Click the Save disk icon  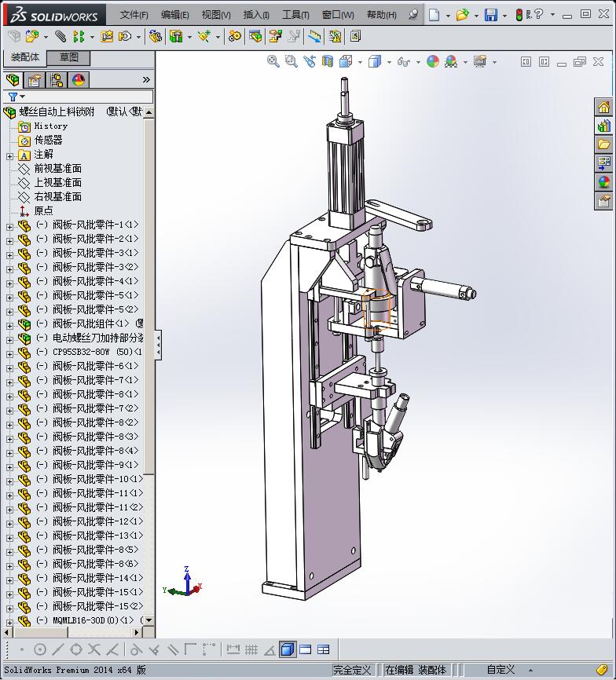[490, 15]
